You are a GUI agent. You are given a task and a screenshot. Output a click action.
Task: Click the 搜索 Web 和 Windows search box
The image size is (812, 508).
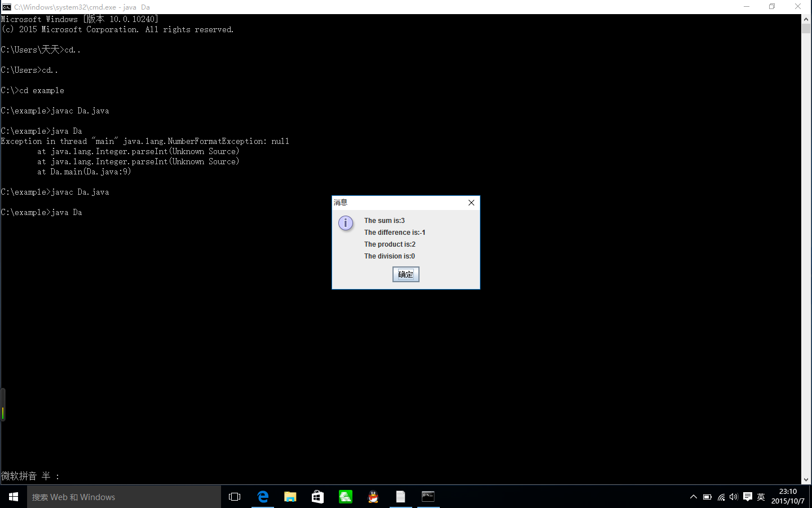tap(124, 497)
